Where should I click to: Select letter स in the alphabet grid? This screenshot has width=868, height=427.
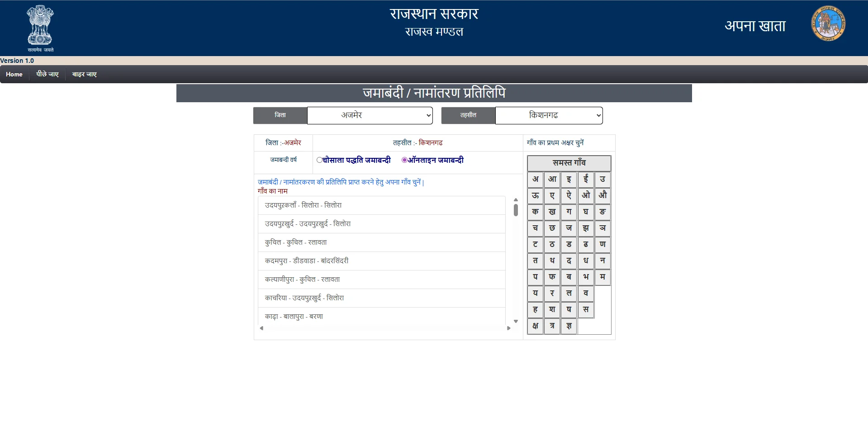tap(585, 310)
